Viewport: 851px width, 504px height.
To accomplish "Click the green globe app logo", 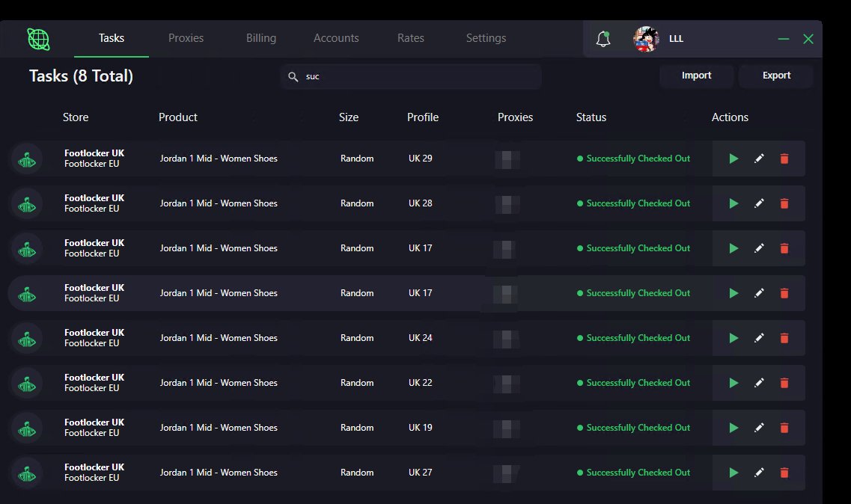I will [x=38, y=39].
